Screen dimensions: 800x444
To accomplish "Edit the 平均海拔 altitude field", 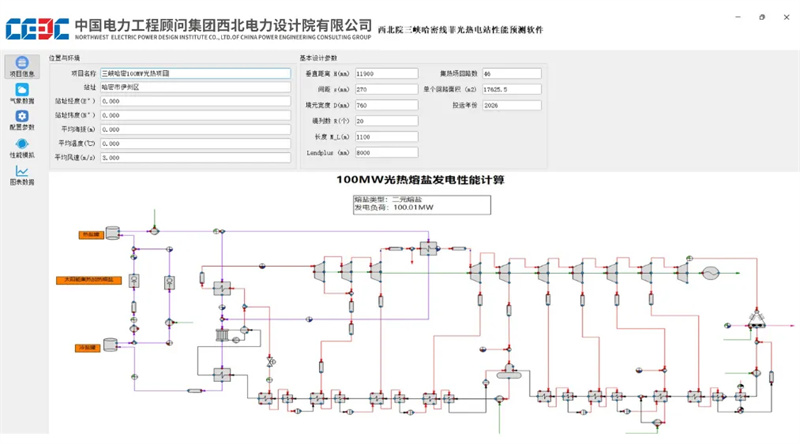I will pyautogui.click(x=195, y=130).
